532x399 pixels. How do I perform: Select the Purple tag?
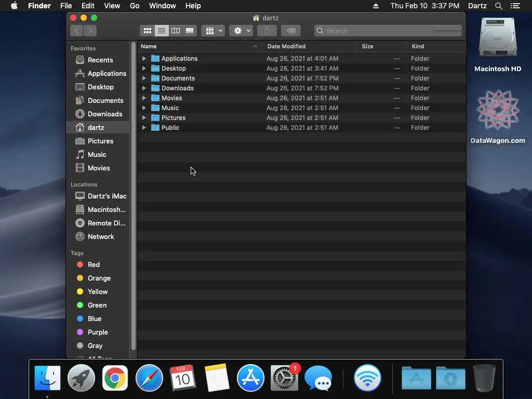pyautogui.click(x=98, y=332)
